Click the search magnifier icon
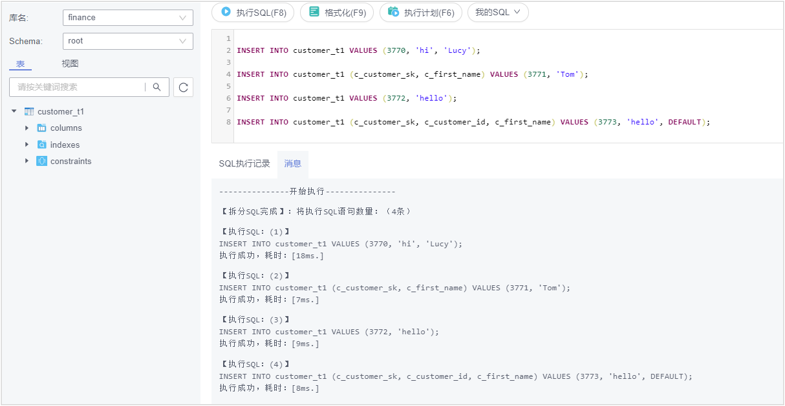Viewport: 785px width, 406px height. 157,87
